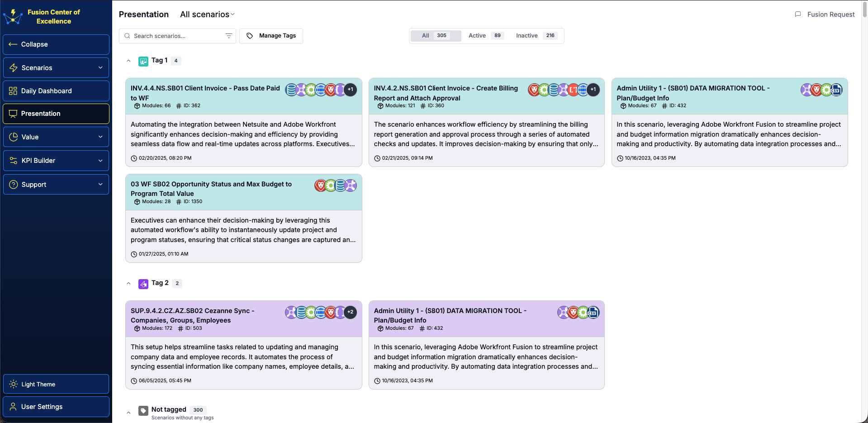Click in the Search scenarios field
Image resolution: width=868 pixels, height=423 pixels.
(177, 36)
